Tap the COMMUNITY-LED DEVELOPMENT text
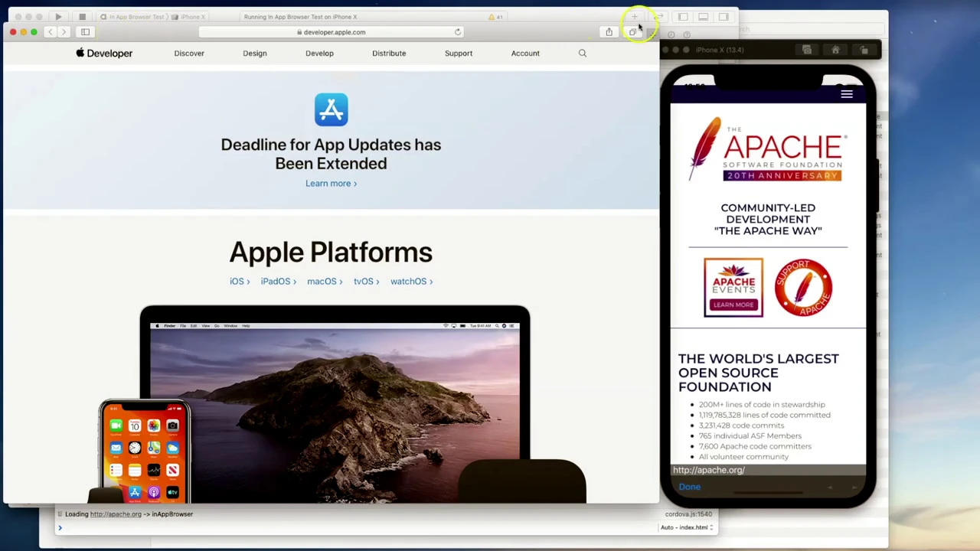The height and width of the screenshot is (551, 980). pos(768,219)
